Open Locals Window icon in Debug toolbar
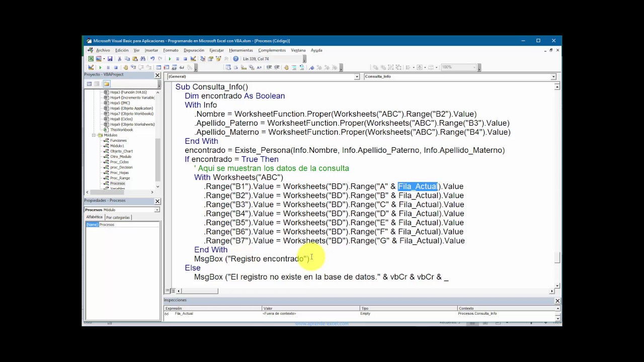 (158, 67)
